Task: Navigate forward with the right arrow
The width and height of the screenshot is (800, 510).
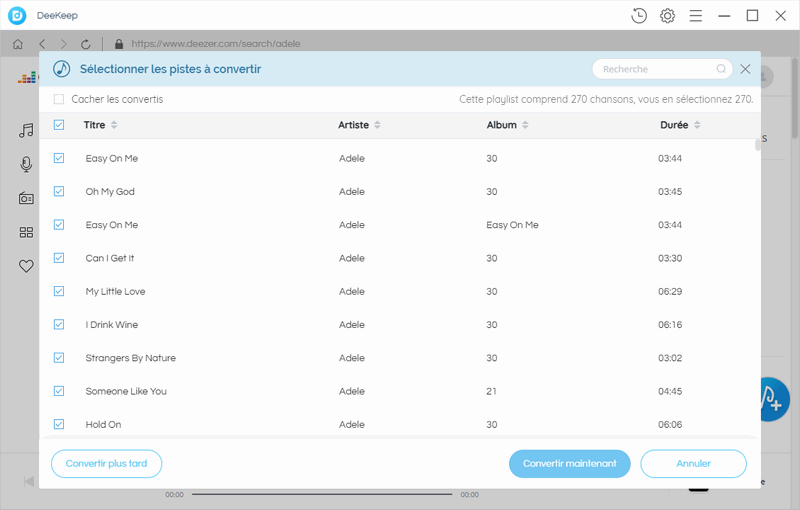Action: [x=63, y=44]
